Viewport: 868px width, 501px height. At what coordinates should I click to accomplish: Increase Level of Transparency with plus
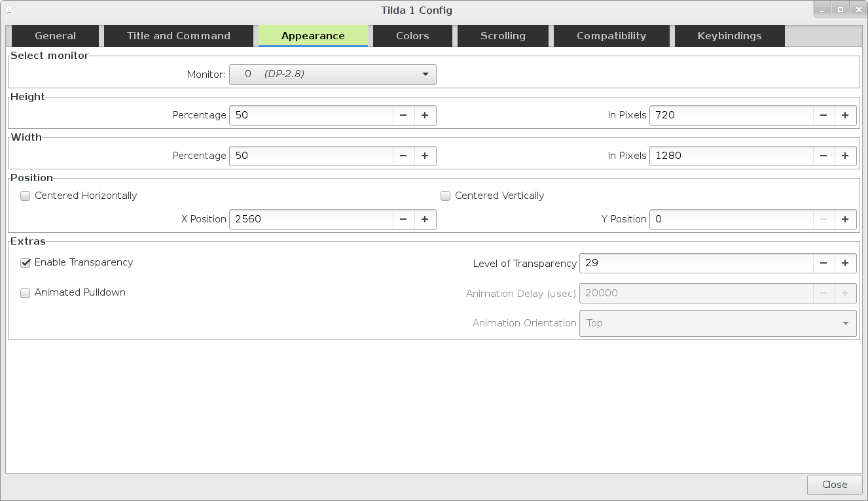pos(845,263)
